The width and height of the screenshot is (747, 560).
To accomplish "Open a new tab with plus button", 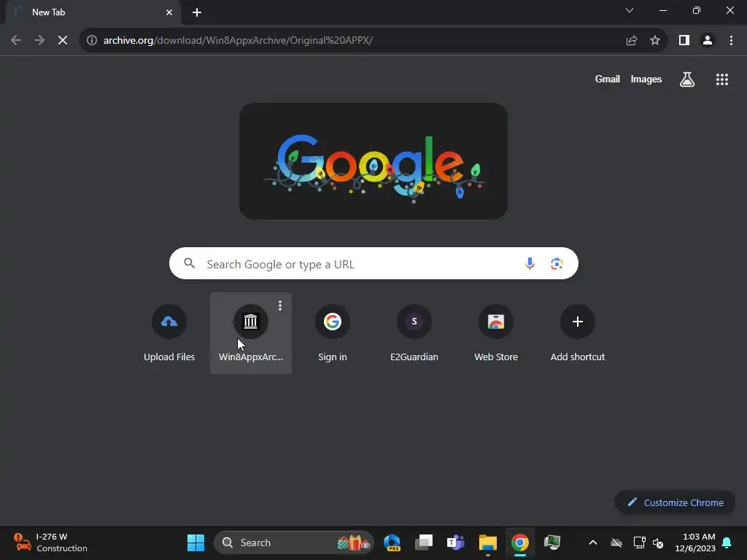I will pyautogui.click(x=197, y=12).
